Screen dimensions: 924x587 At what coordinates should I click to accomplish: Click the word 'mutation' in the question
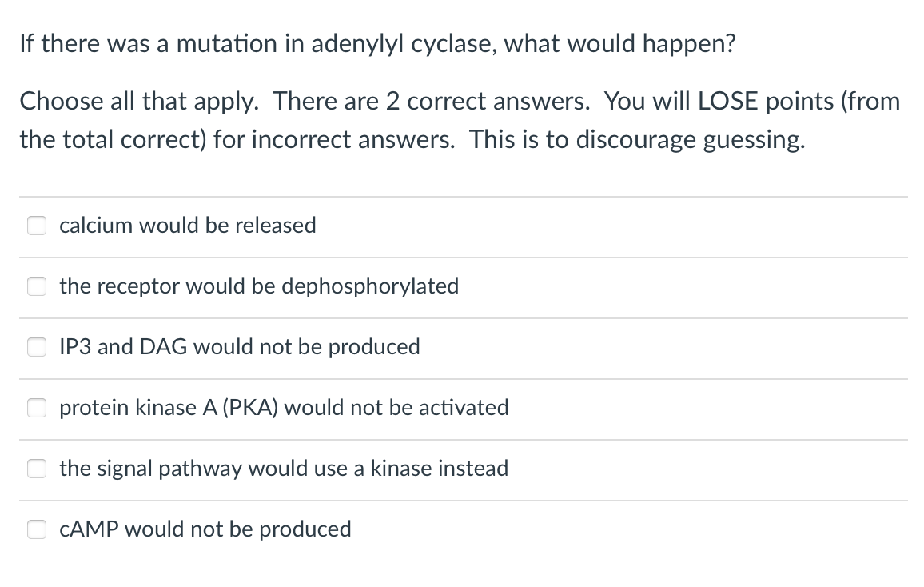[x=225, y=43]
